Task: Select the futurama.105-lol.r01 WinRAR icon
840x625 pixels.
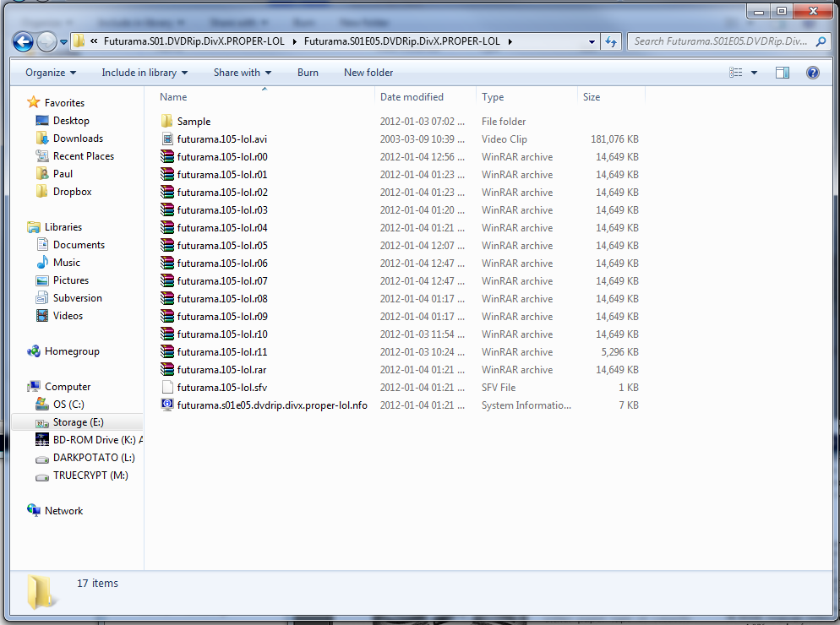Action: click(x=167, y=174)
